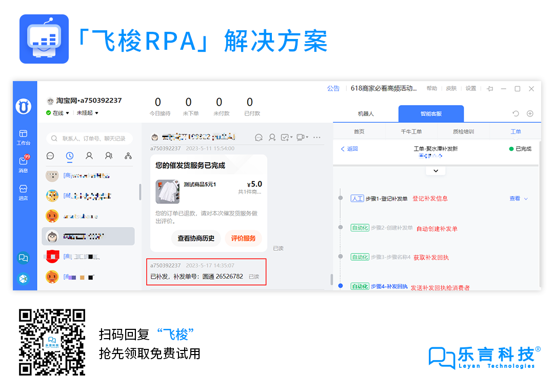Select the highlighted contact in the list
Image resolution: width=554 pixels, height=392 pixels.
tap(88, 236)
